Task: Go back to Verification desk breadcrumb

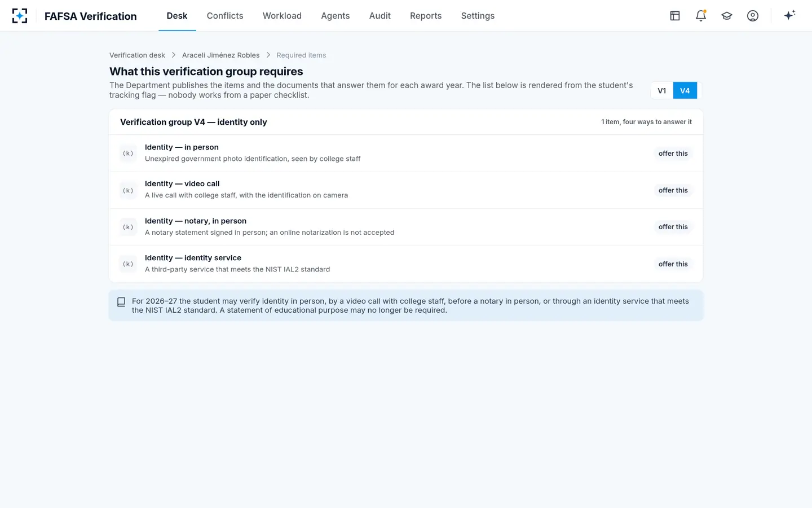Action: point(137,55)
